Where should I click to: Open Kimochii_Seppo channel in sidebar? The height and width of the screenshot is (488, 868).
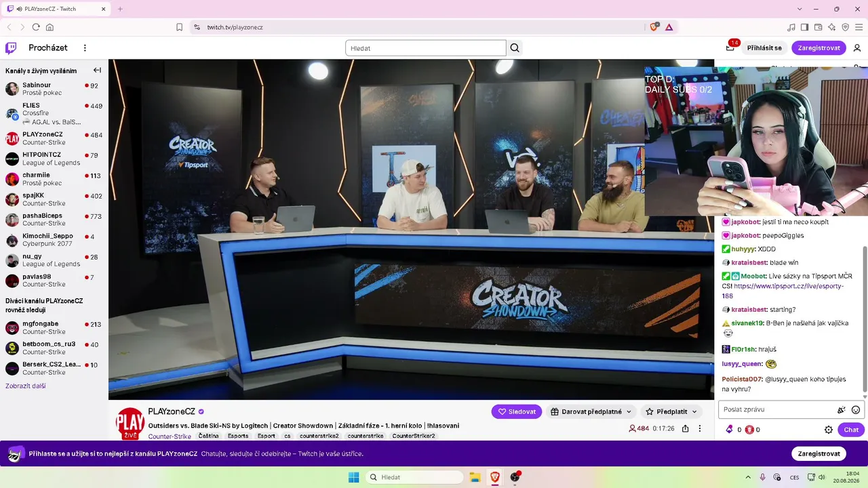tap(54, 240)
